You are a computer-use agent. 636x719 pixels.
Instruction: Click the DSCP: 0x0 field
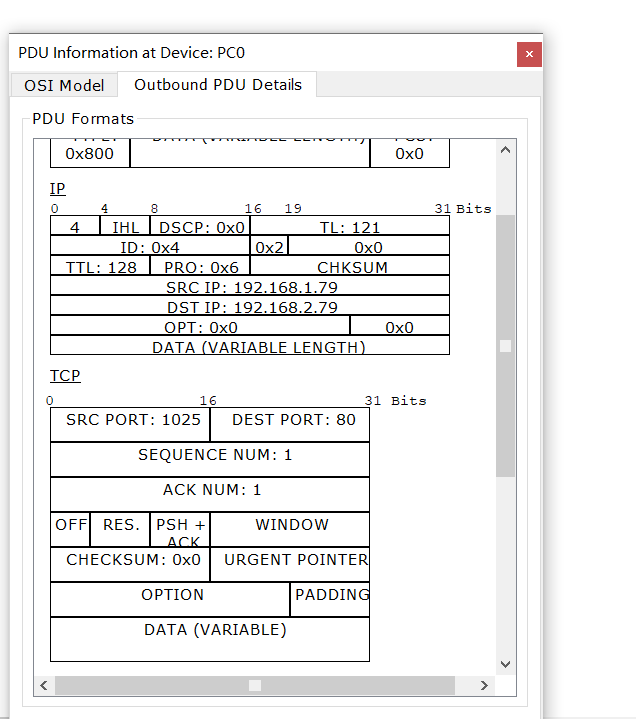(x=200, y=226)
